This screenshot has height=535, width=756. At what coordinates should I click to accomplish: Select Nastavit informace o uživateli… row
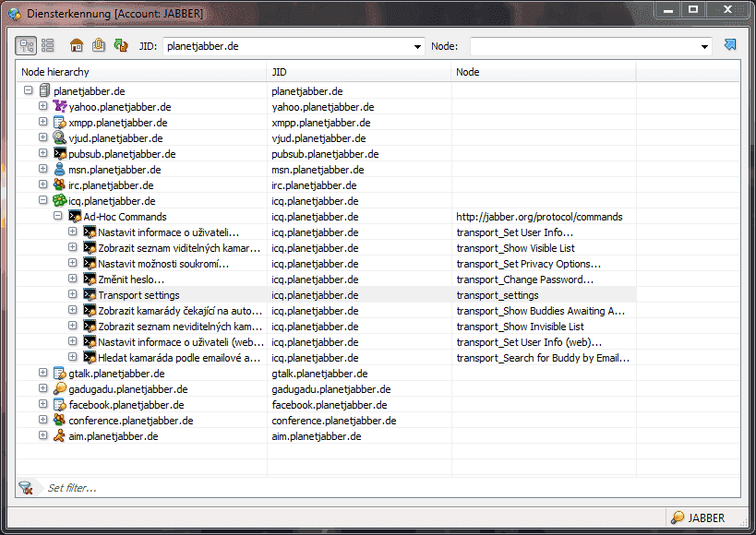(168, 232)
